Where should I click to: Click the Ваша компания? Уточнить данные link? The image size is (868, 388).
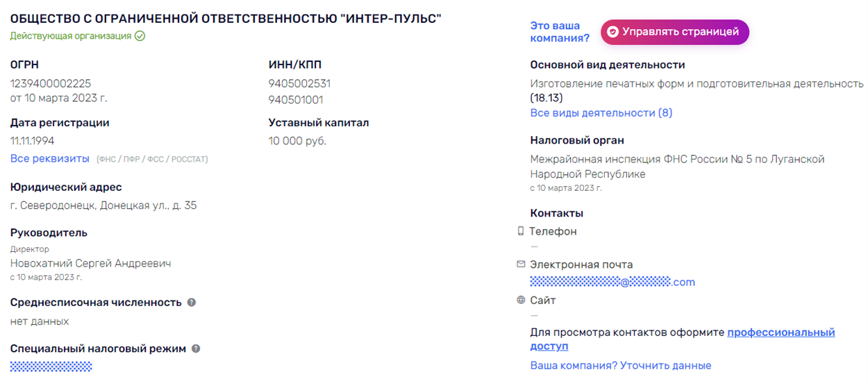[x=621, y=366]
